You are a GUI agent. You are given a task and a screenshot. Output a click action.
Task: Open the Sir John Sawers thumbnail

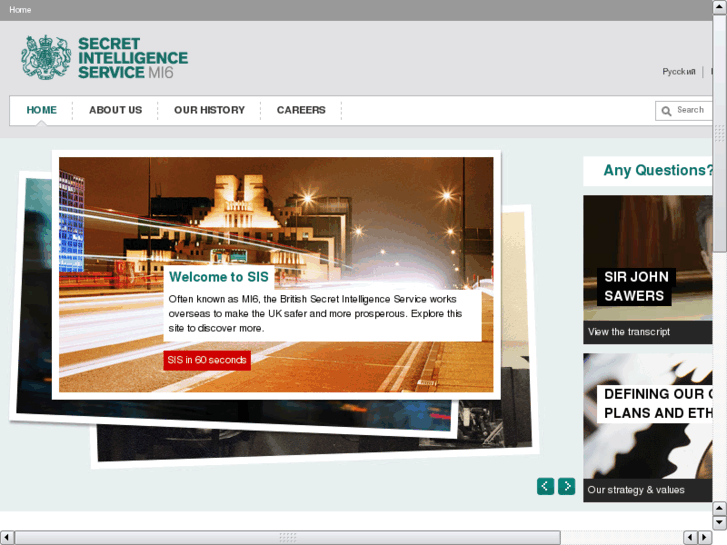click(648, 258)
